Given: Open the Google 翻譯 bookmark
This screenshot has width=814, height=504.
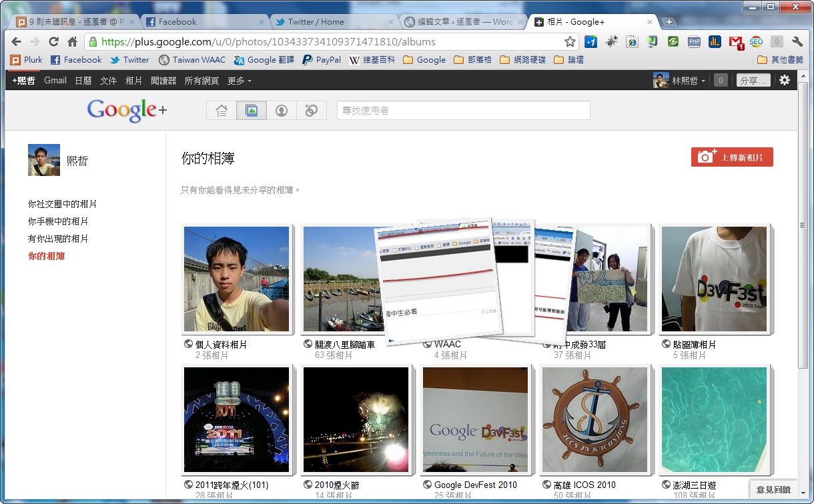Looking at the screenshot, I should 264,60.
